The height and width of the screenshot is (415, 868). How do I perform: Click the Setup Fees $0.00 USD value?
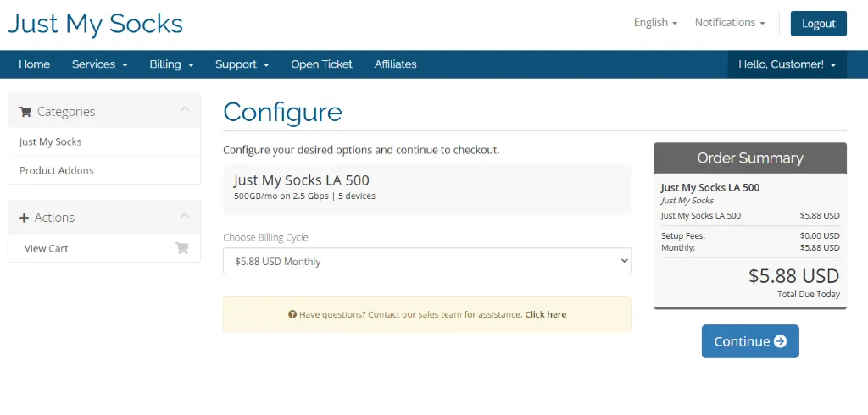coord(820,235)
